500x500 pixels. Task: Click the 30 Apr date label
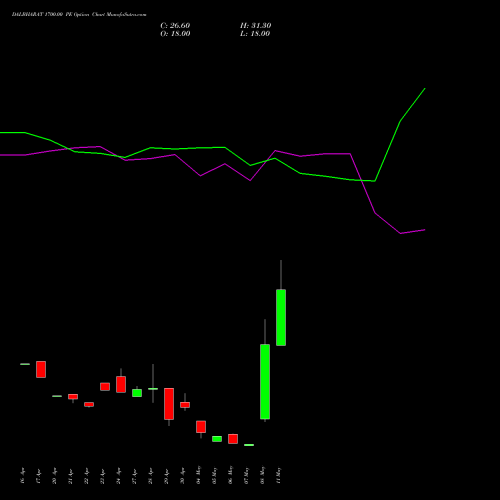click(x=183, y=476)
